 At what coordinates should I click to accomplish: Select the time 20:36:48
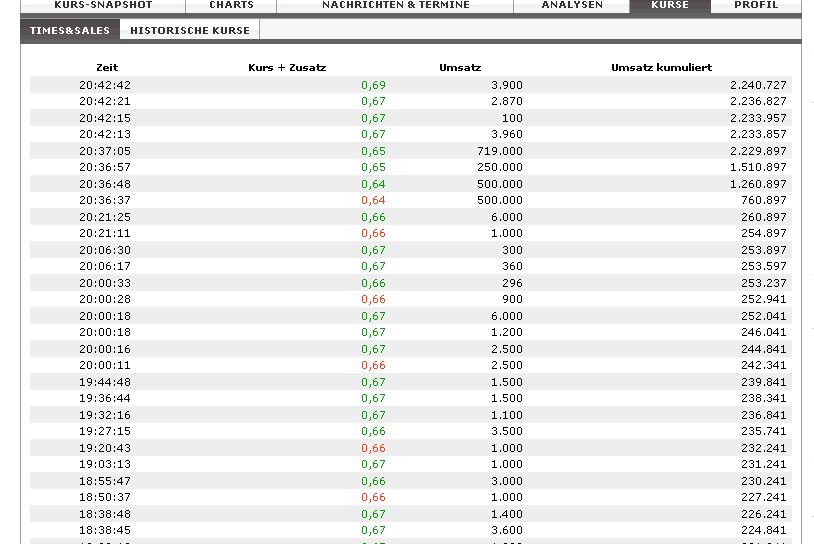pyautogui.click(x=105, y=184)
